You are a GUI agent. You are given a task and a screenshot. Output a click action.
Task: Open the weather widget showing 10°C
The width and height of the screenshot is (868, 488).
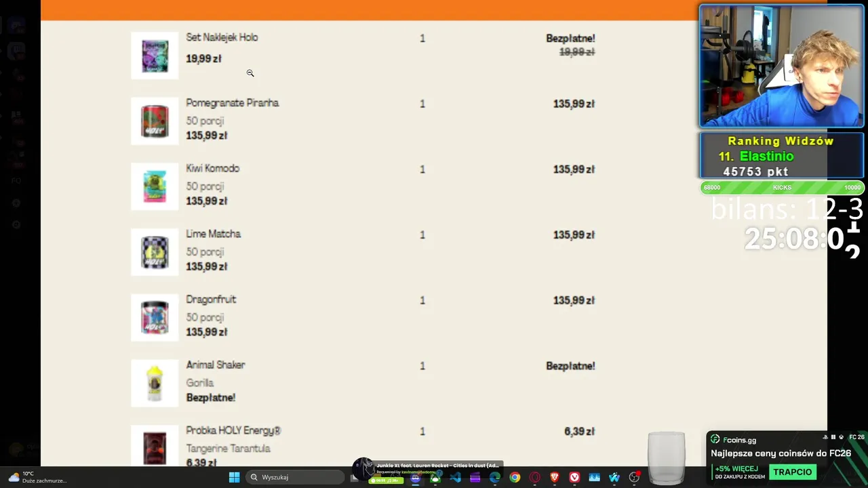[37, 477]
